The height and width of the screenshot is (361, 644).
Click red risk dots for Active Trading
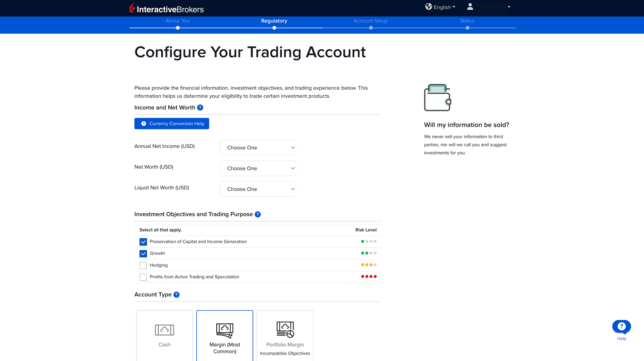(x=369, y=277)
